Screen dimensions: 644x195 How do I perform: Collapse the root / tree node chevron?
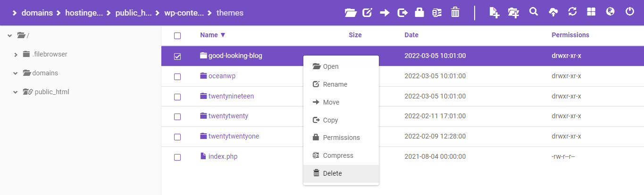coord(9,35)
